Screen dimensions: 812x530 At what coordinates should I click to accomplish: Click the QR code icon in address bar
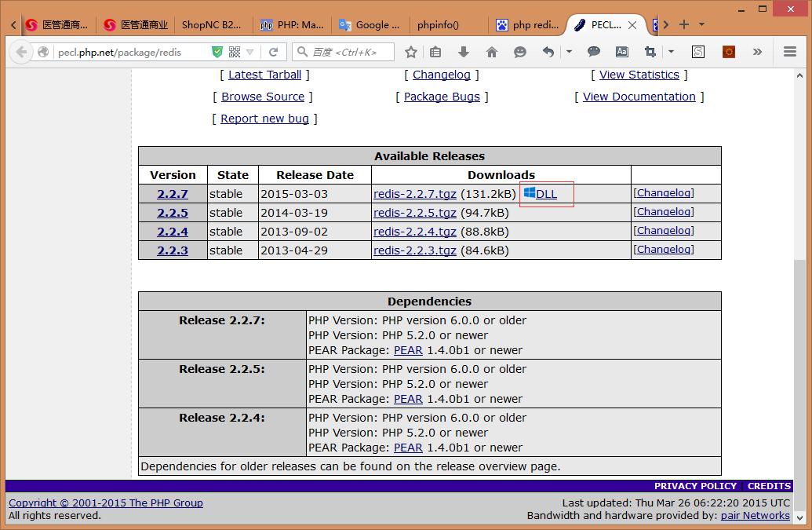click(x=234, y=52)
